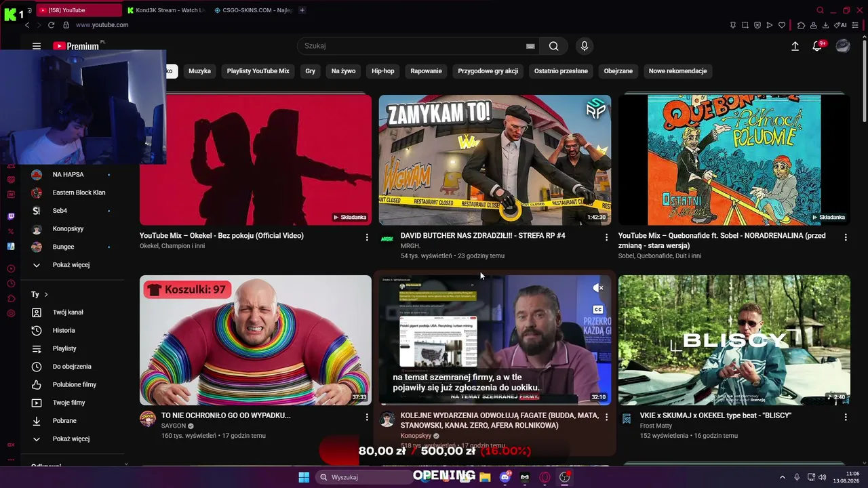Show hidden system tray icons

point(782,477)
